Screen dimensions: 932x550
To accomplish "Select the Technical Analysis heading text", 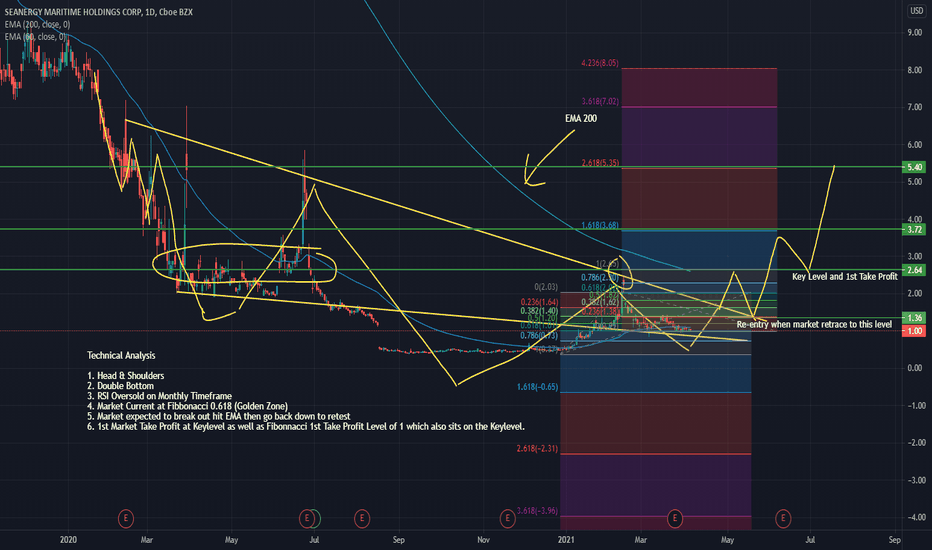I will (x=121, y=356).
